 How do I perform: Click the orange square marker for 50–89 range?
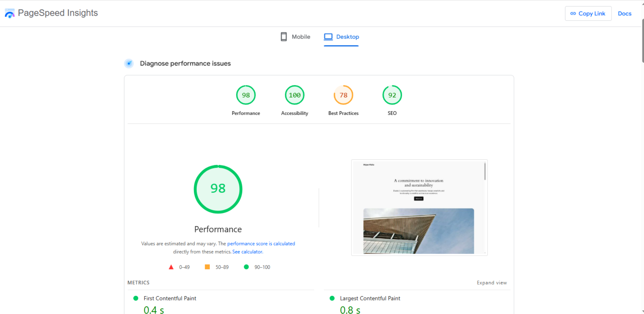click(x=207, y=267)
